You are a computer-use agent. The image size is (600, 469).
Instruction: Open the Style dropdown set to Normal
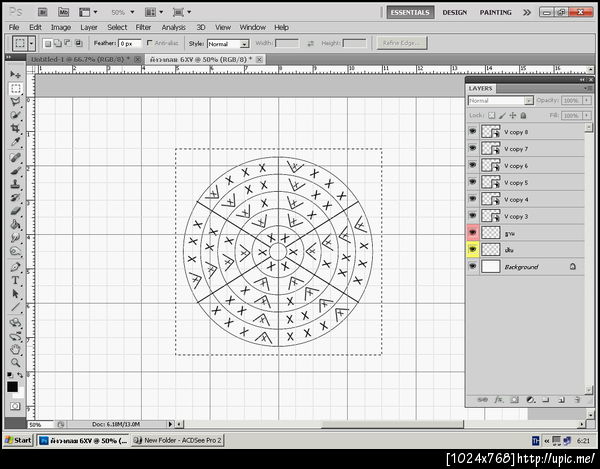228,44
